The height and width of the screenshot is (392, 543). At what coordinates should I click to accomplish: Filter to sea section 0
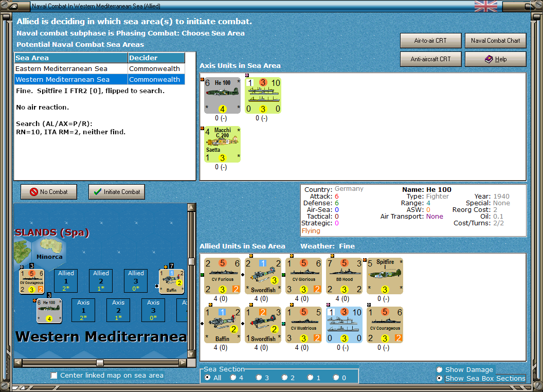coord(336,378)
